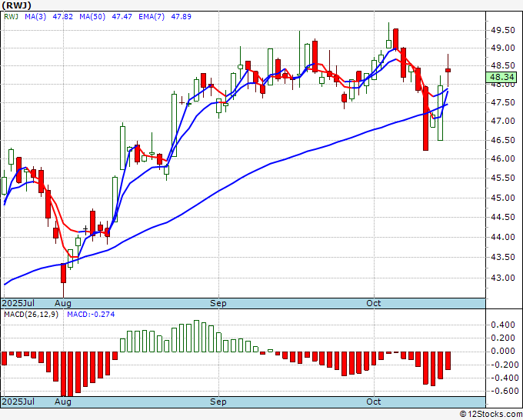The height and width of the screenshot is (420, 523).
Task: Click the MA(50) value 47.47
Action: (x=122, y=17)
